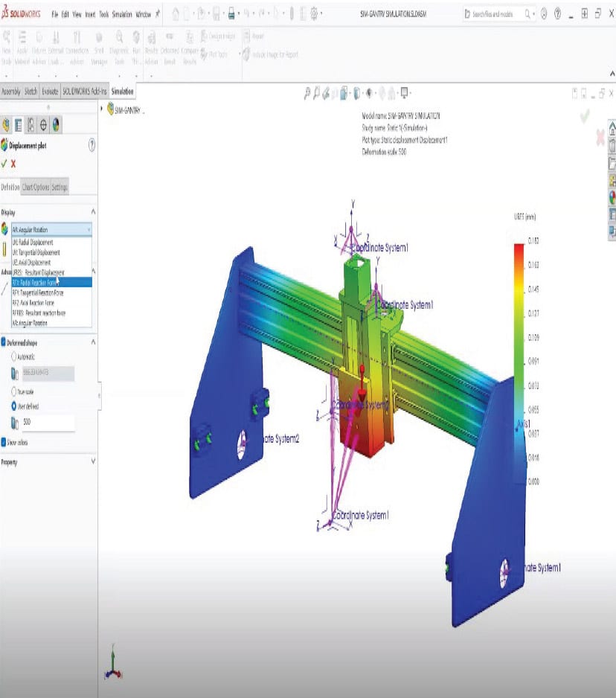Choose UX: Radial Displacement from the list
Viewport: 616px width, 698px height.
[51, 242]
